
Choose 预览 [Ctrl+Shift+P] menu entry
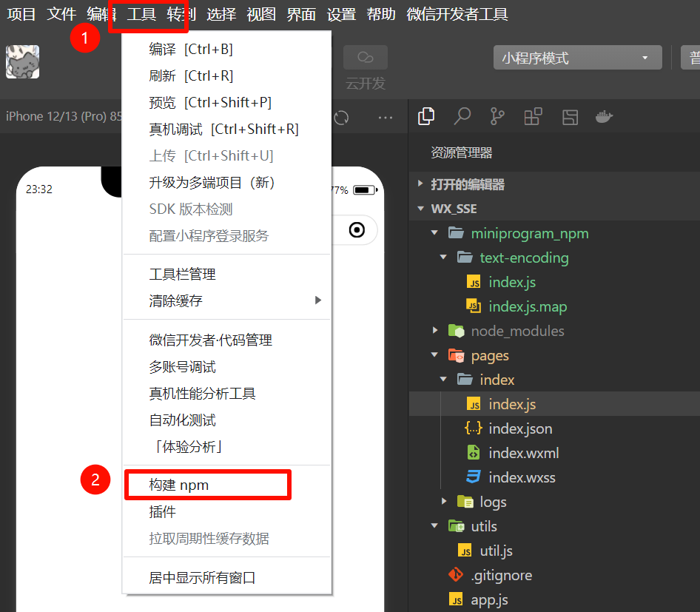coord(226,103)
